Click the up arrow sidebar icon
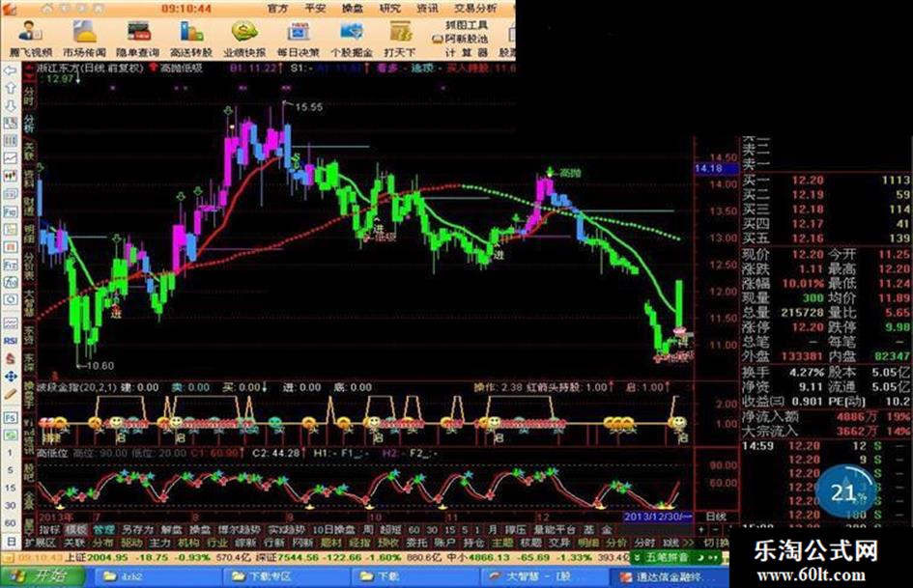Viewport: 913px width, 588px height. pyautogui.click(x=11, y=88)
